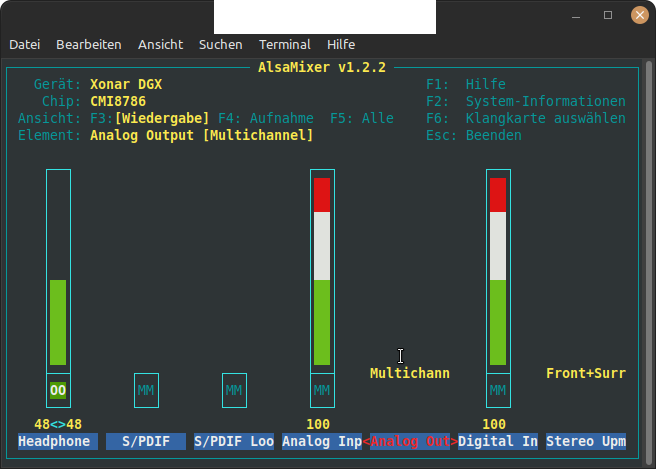Switch to F5 Alle view
The image size is (656, 469).
(x=362, y=118)
